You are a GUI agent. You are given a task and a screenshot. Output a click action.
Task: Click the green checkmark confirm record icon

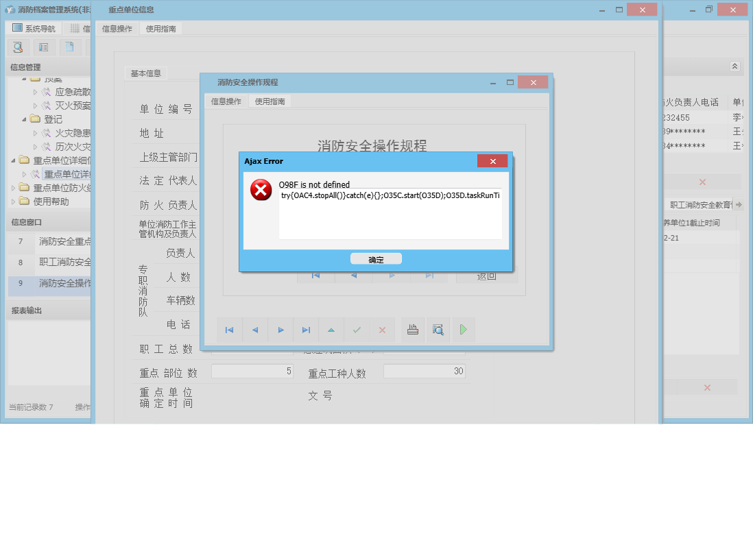coord(357,330)
